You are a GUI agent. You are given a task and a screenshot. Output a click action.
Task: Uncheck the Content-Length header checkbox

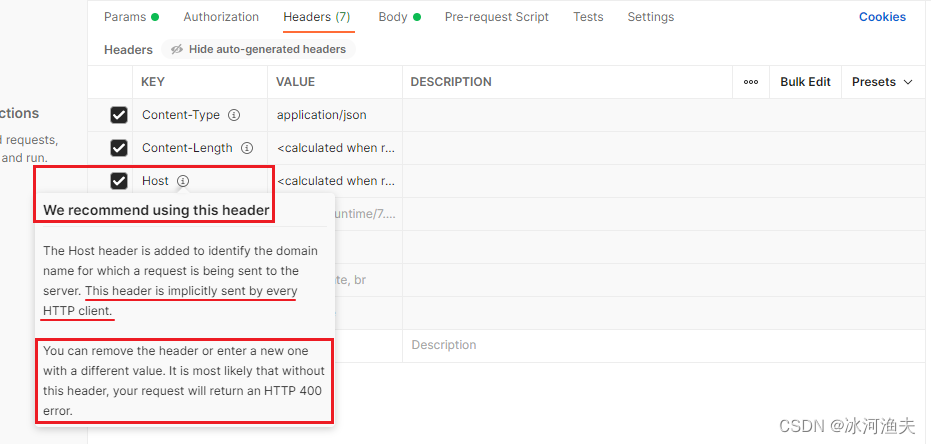coord(119,148)
